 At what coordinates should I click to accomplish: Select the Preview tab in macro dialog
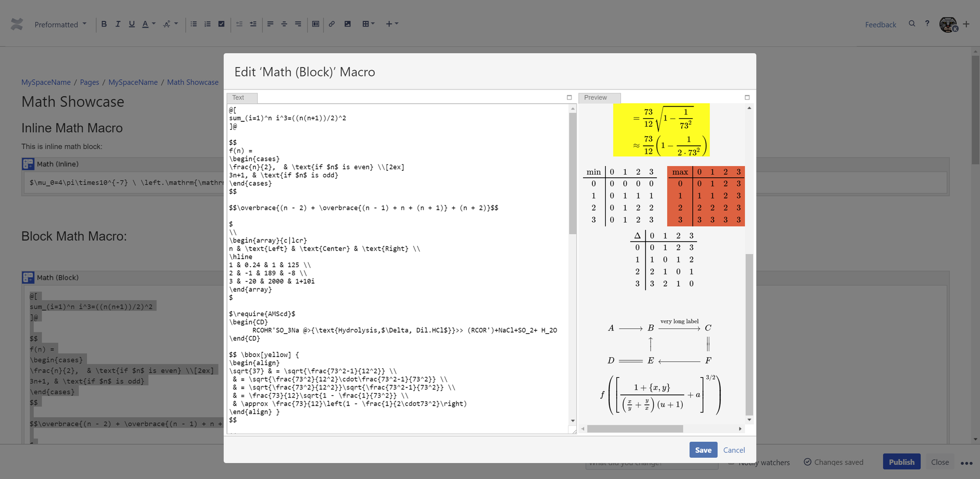pyautogui.click(x=600, y=98)
